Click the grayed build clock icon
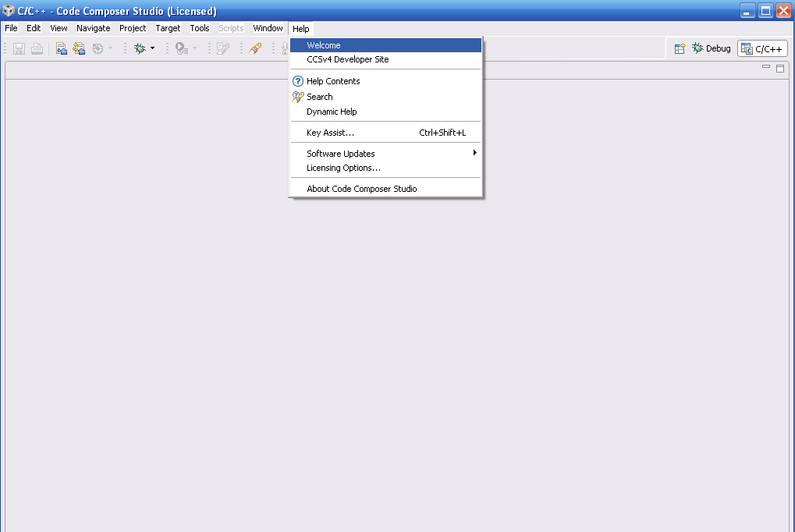Viewport: 795px width, 532px height. 98,48
